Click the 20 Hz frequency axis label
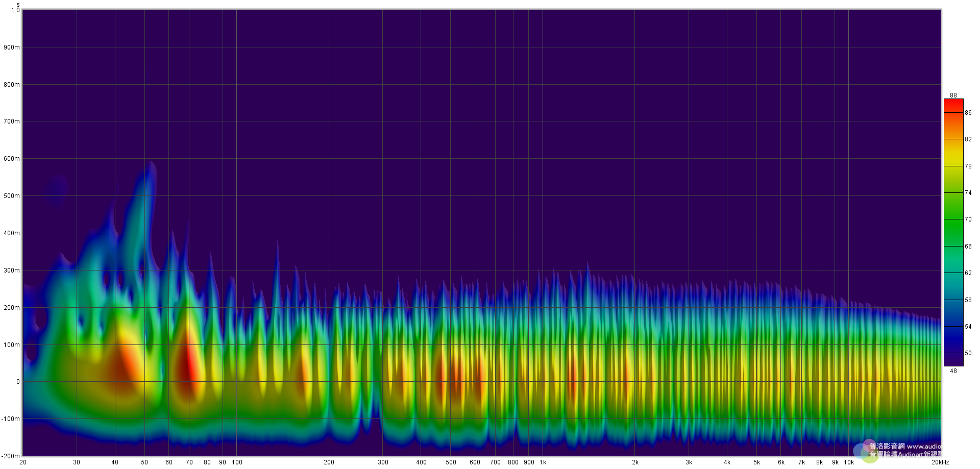This screenshot has height=469, width=980. pyautogui.click(x=23, y=462)
